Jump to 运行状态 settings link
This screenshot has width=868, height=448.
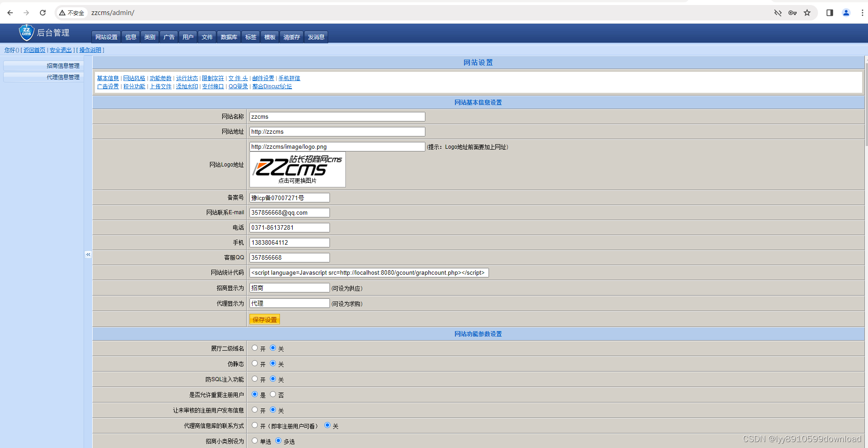(187, 78)
